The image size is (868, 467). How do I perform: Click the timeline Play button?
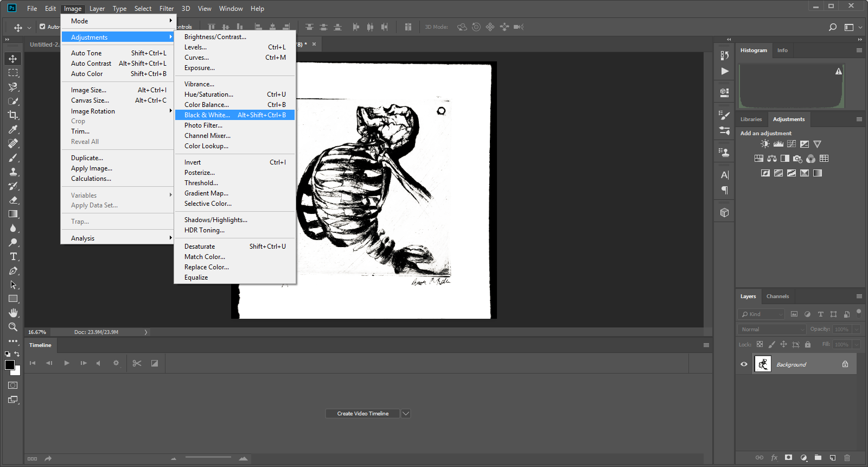[x=67, y=363]
